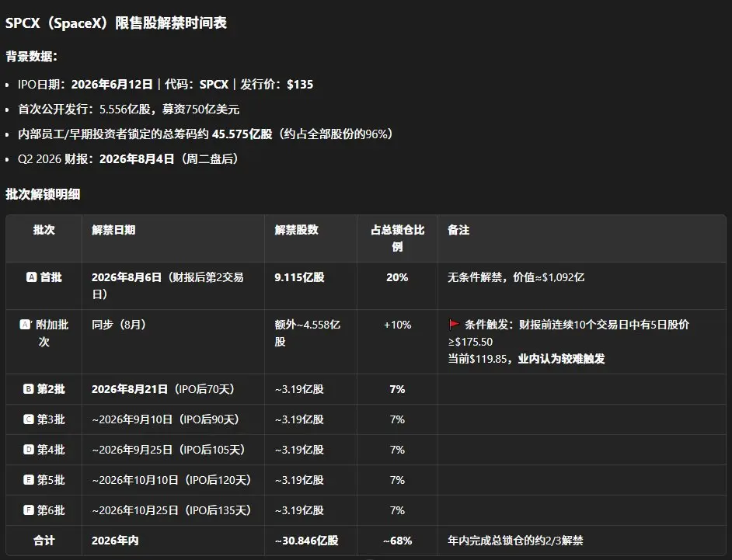
Task: Click the date 2026年8月21日（IPO后70天）
Action: pos(163,388)
